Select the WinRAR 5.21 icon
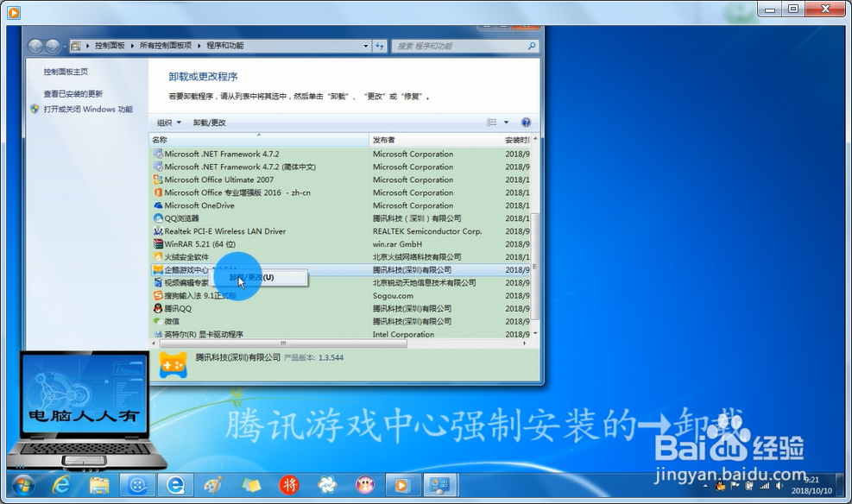 tap(158, 244)
